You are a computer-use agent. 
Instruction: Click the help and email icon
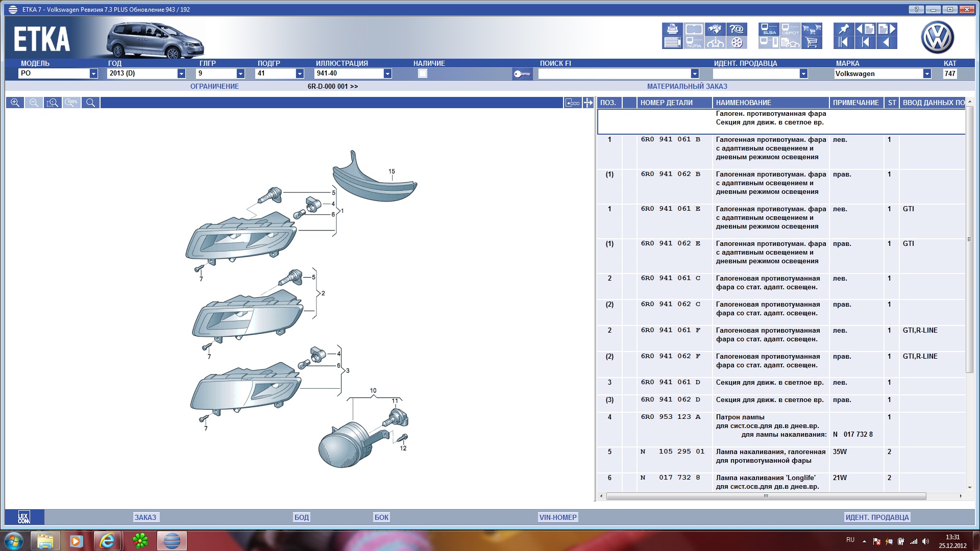coord(737,29)
